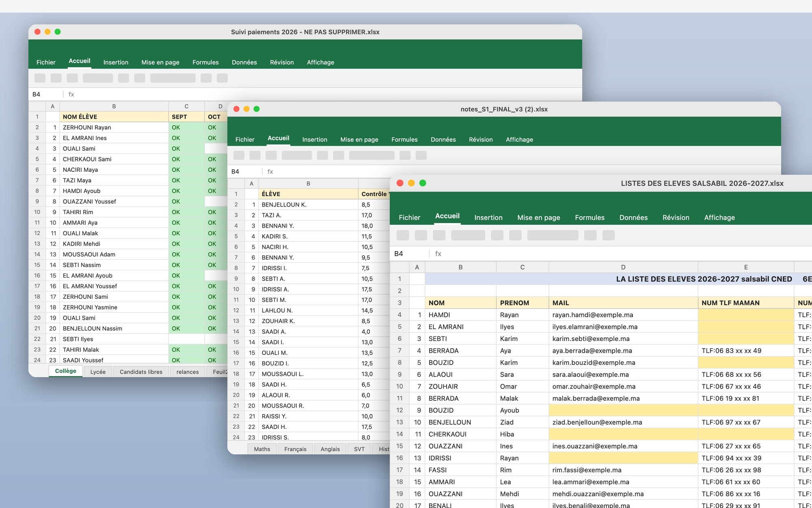Click the NUM TLF MAMAN header cell
Screen dimensions: 812x508
[x=746, y=303]
